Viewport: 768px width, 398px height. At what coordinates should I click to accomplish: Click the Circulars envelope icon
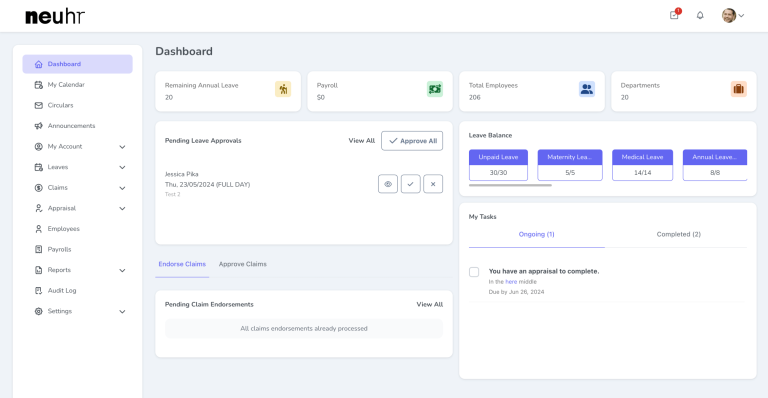39,105
